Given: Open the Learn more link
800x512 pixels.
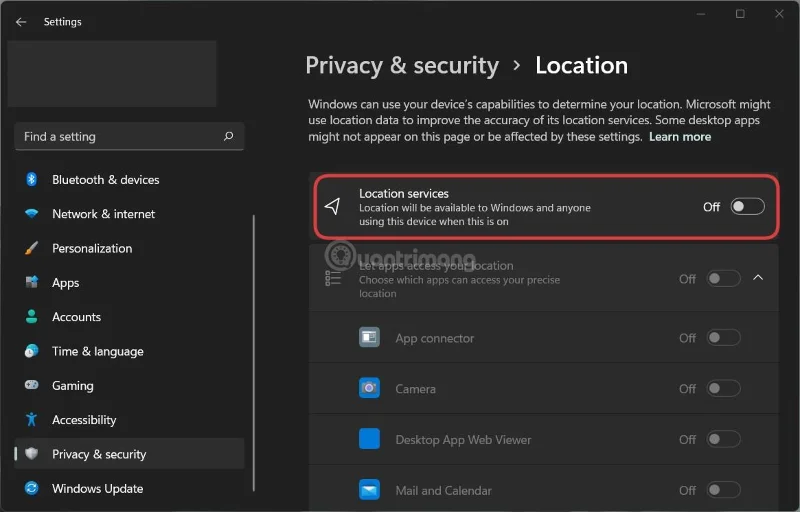Looking at the screenshot, I should (x=680, y=137).
